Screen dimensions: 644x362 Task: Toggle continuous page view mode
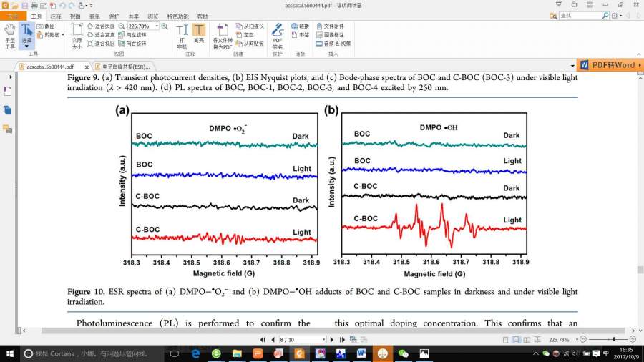[x=516, y=339]
